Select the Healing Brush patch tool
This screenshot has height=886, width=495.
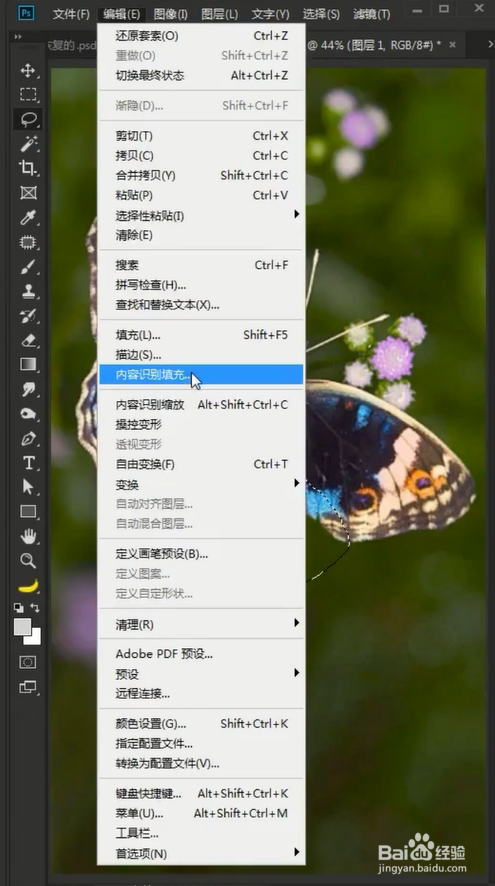(x=28, y=242)
